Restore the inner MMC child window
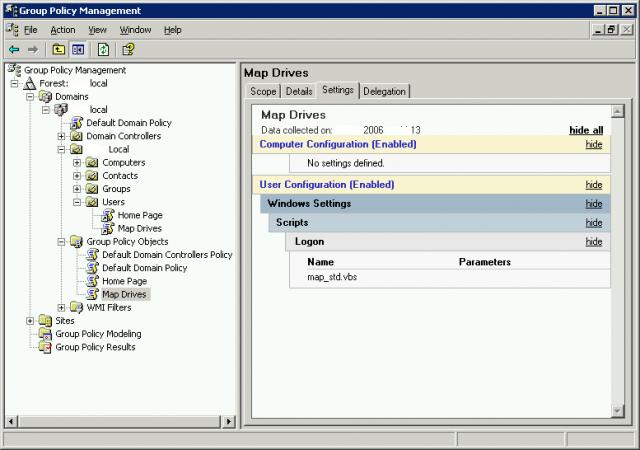This screenshot has height=450, width=640. (612, 30)
